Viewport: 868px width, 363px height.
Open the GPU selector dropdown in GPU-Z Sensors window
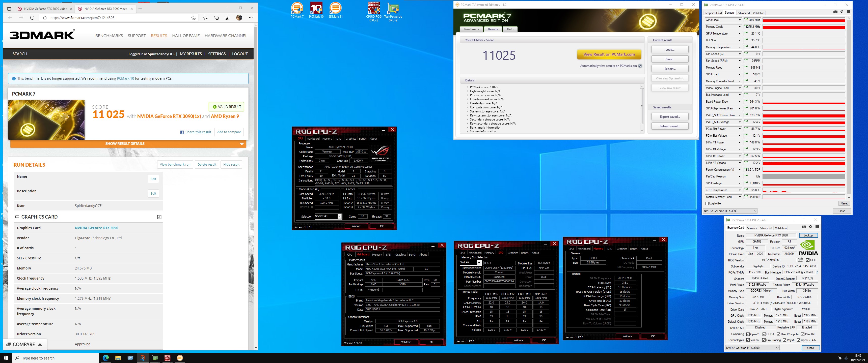(730, 211)
